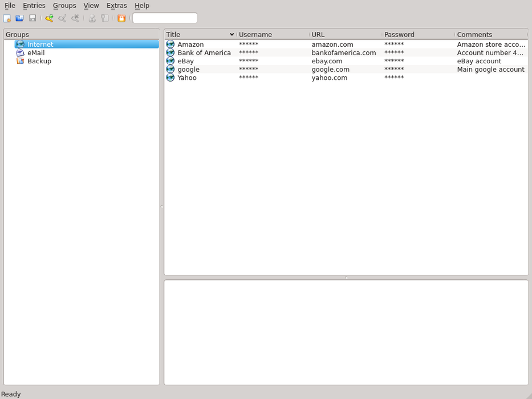Viewport: 532px width, 399px height.
Task: Open the File menu
Action: coord(10,6)
